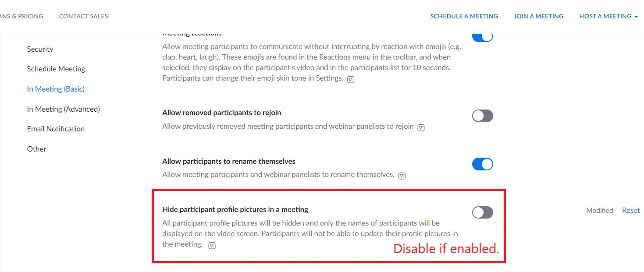Click the version info icon after Meeting reactions description

[x=351, y=80]
